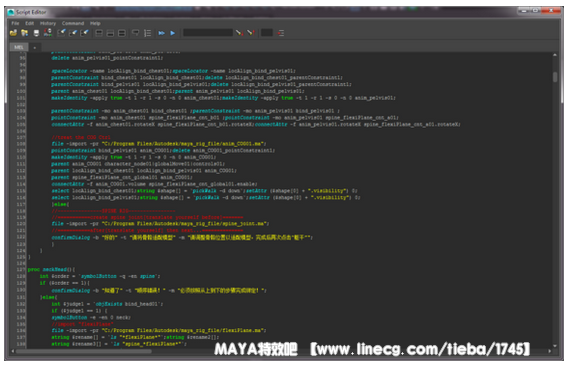Add a new tab with plus button
This screenshot has height=366, width=564.
pos(35,47)
